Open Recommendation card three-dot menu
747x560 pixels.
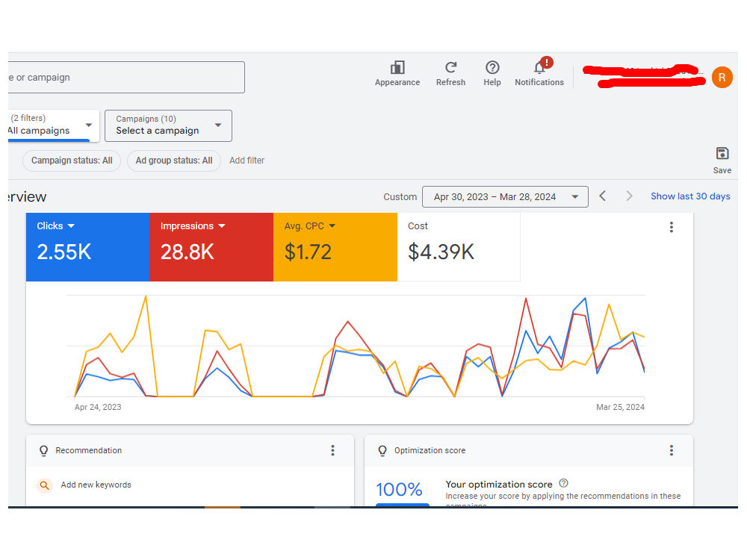pos(332,450)
